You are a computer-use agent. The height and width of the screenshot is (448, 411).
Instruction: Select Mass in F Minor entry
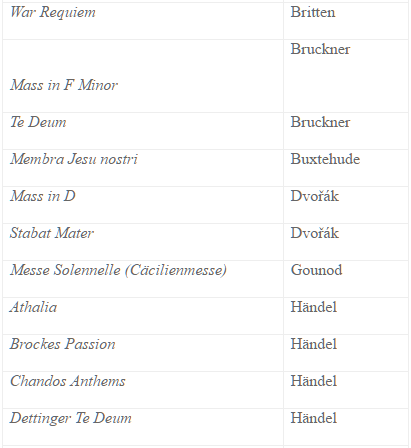(x=64, y=85)
